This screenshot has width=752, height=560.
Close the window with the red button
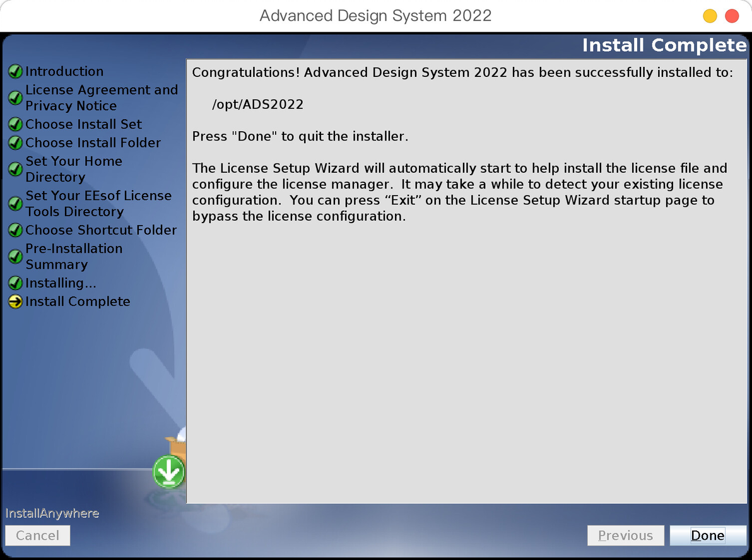[732, 16]
